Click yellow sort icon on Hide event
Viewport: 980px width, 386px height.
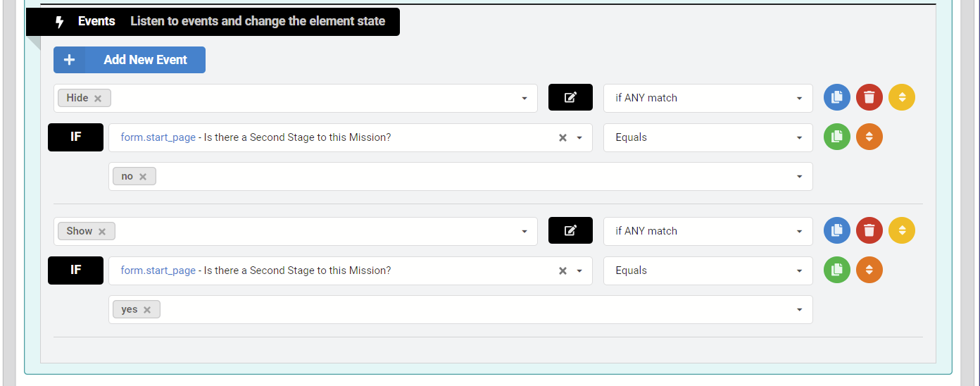pos(902,97)
